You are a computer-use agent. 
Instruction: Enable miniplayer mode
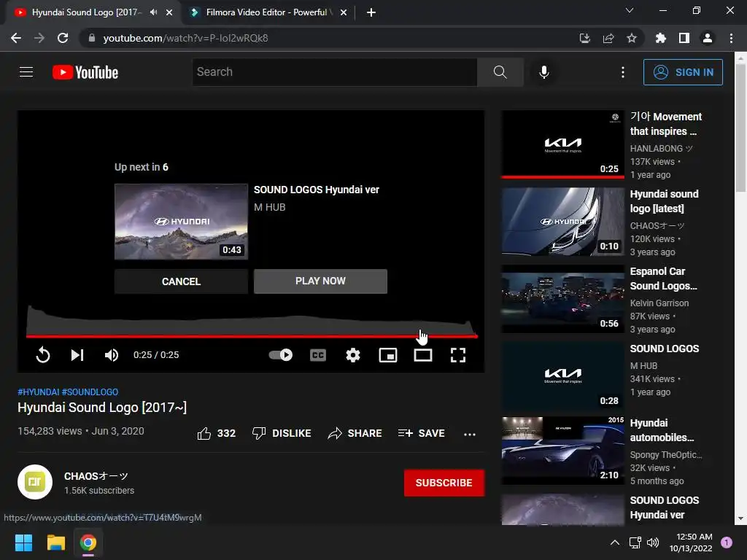click(x=388, y=355)
